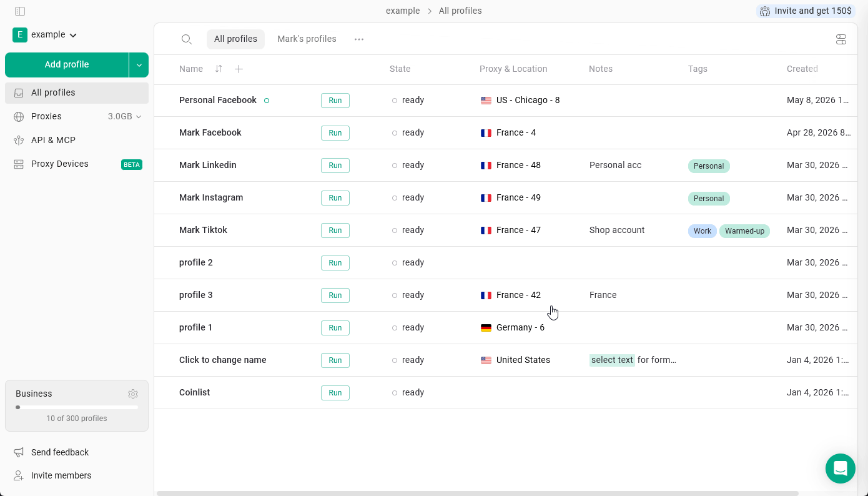Open the chat support bubble
The height and width of the screenshot is (496, 868).
pos(841,469)
